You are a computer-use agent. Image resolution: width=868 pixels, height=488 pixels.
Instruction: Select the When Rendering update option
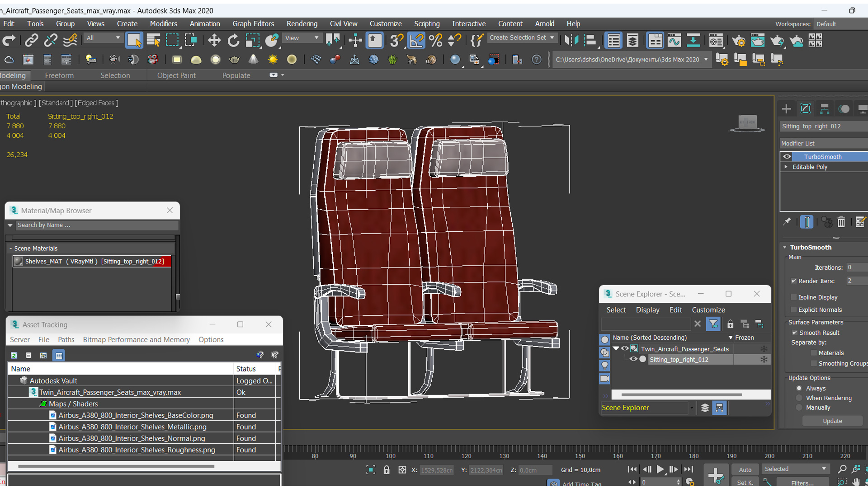(799, 398)
